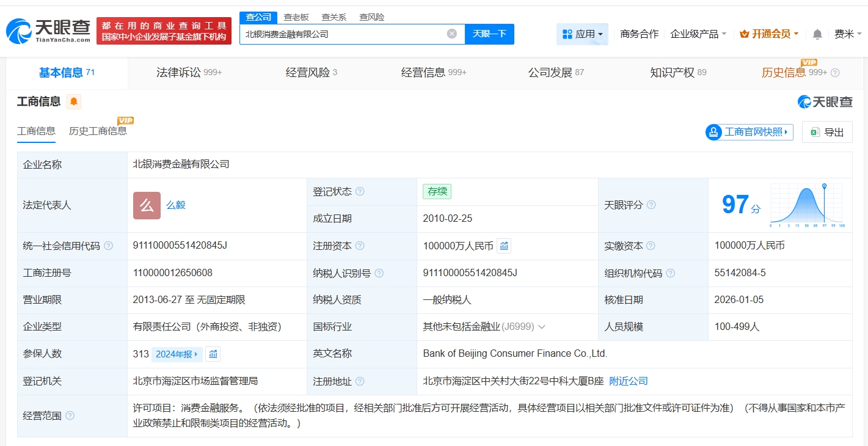Open the 应用 dropdown menu
Viewport: 868px width, 446px height.
(582, 34)
